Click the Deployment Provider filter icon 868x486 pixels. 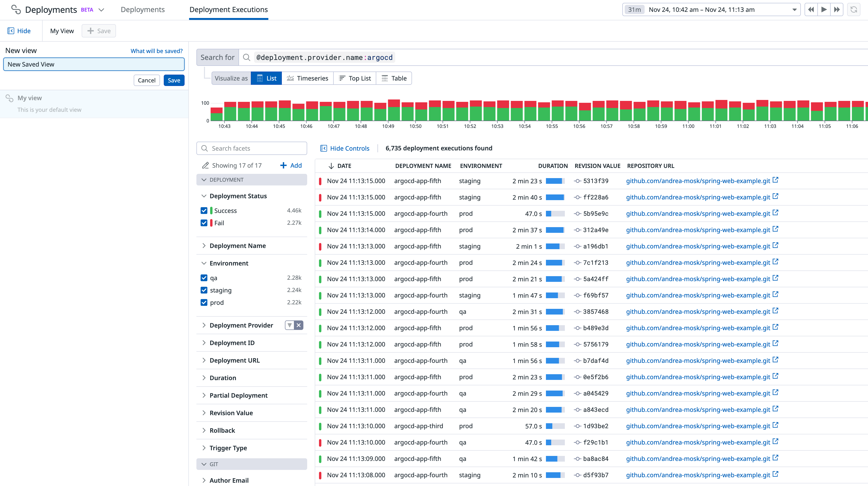coord(289,325)
